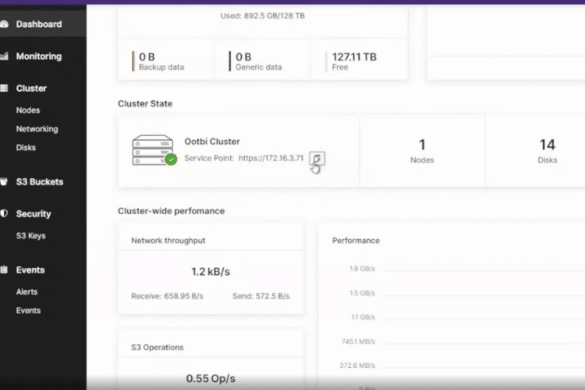Click the Ootbi Cluster server icon
585x390 pixels.
coord(153,150)
